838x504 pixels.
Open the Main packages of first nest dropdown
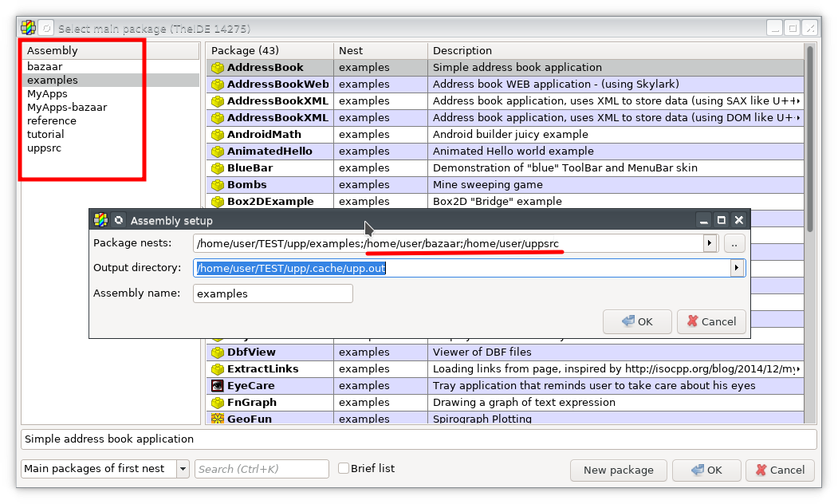(183, 469)
